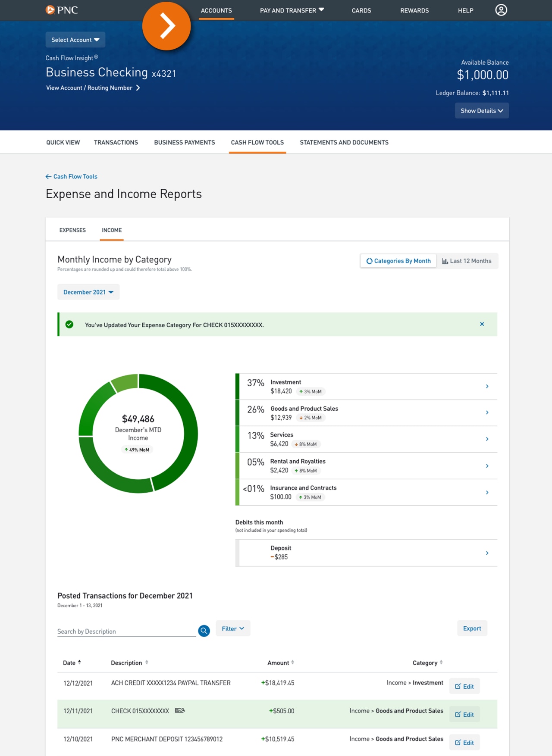Open Statements and Documents tab
Viewport: 552px width, 756px height.
(344, 143)
